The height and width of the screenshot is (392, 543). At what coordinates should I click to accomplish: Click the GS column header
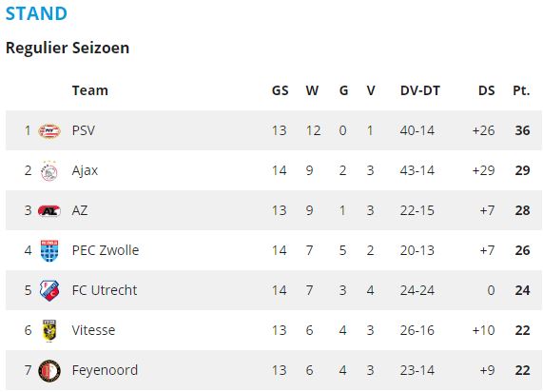[280, 90]
